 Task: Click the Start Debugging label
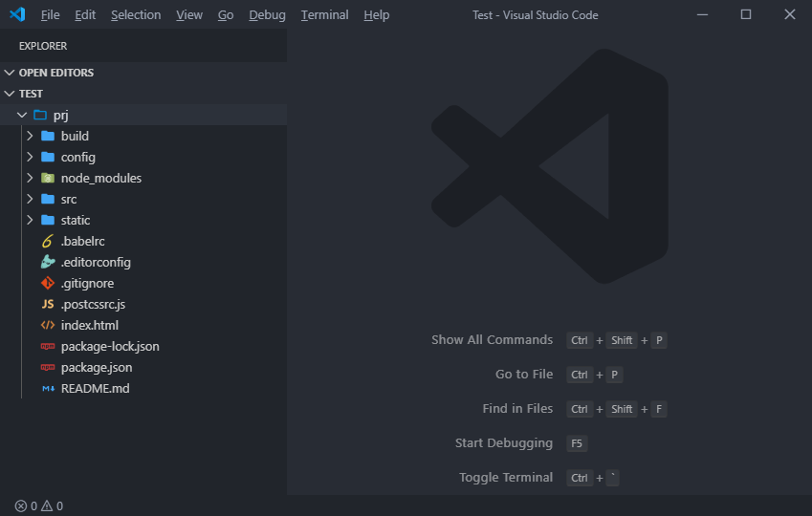[504, 443]
